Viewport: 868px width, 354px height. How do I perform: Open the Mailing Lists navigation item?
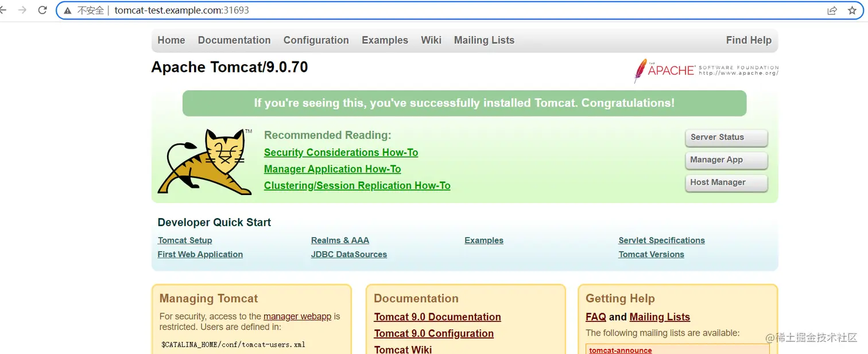pos(484,40)
